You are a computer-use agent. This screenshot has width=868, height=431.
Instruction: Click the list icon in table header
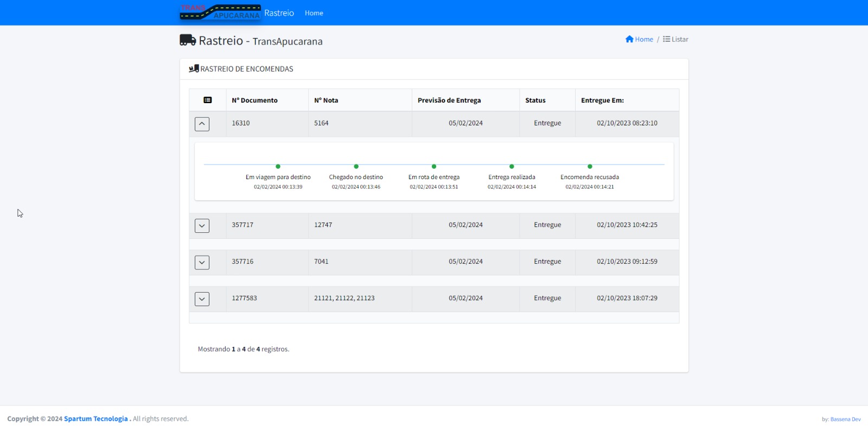pyautogui.click(x=208, y=100)
